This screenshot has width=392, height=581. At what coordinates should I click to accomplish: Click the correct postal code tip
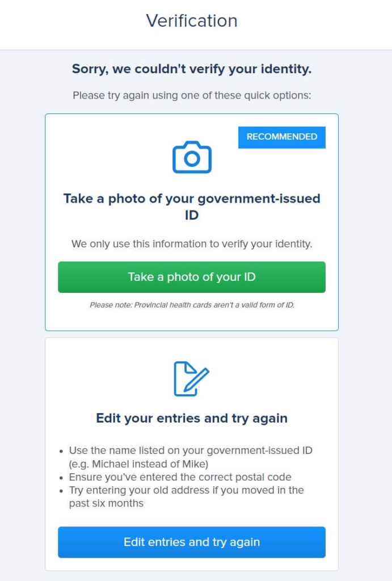pos(180,477)
